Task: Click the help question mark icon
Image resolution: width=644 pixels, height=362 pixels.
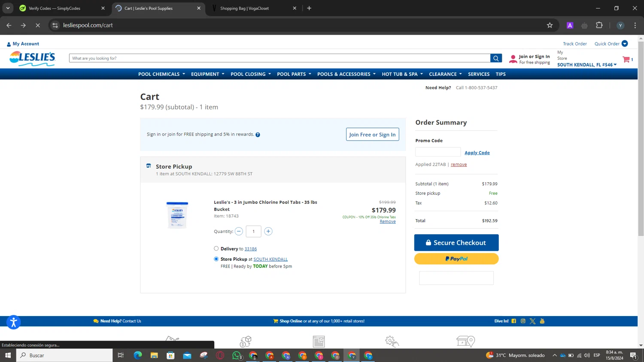Action: (x=258, y=135)
